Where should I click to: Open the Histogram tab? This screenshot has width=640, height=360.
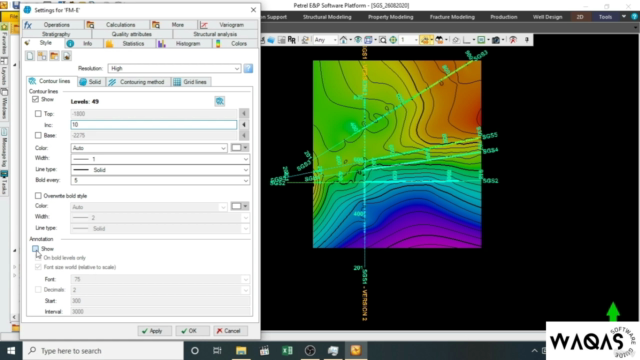183,43
